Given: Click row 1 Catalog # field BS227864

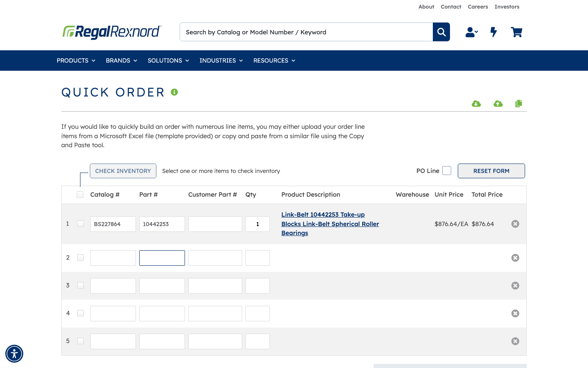Looking at the screenshot, I should pos(113,224).
